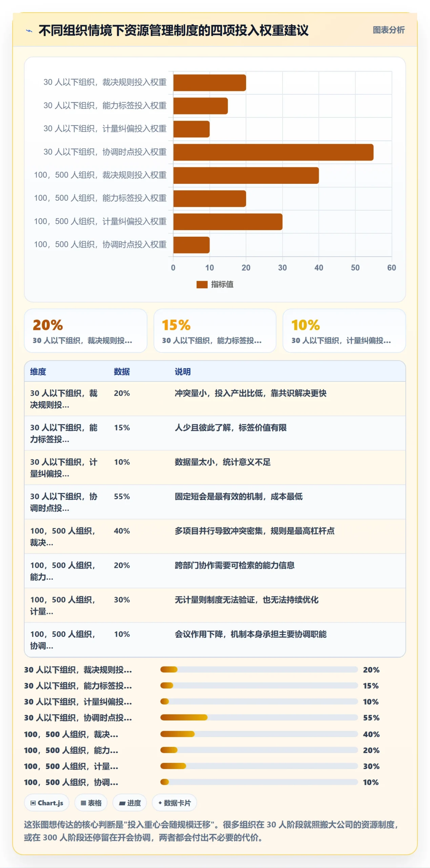This screenshot has width=430, height=868.
Task: Click the 30% progress bar for 100，500 人组织，计量
Action: [x=259, y=766]
